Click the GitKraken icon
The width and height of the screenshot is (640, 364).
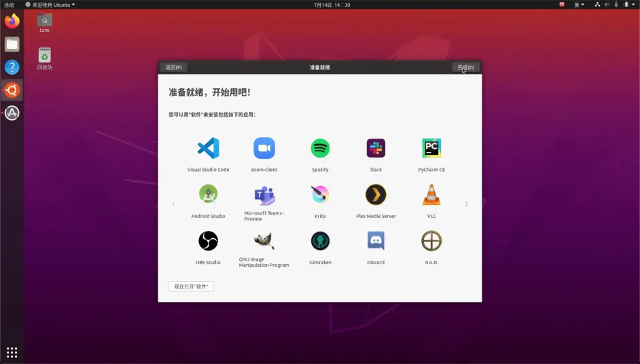(320, 241)
